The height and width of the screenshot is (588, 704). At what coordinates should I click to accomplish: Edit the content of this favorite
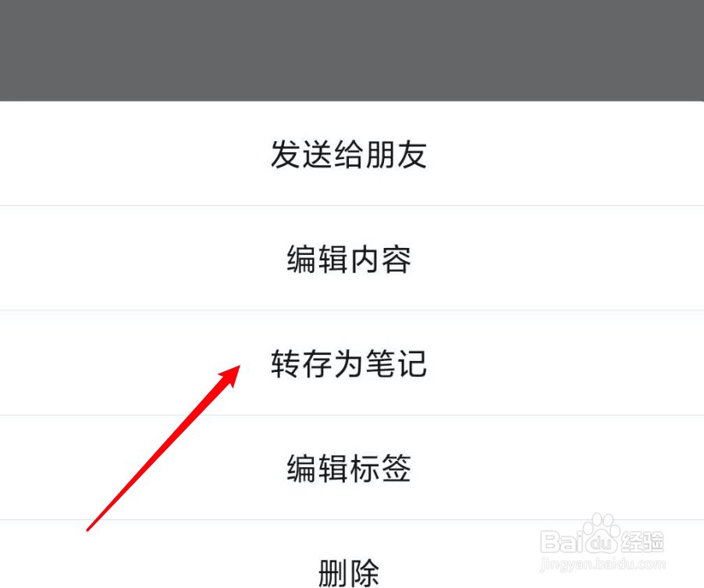[352, 258]
